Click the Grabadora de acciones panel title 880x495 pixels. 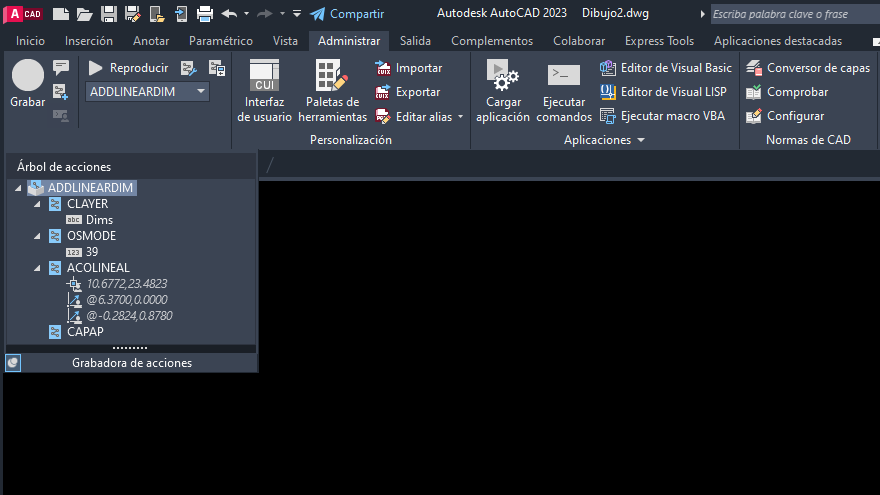(132, 363)
